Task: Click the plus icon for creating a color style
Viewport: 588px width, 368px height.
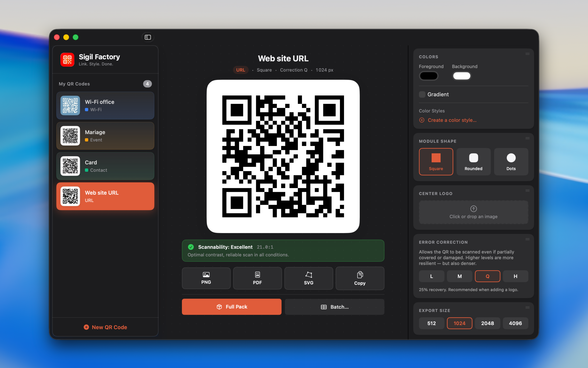Action: (422, 120)
